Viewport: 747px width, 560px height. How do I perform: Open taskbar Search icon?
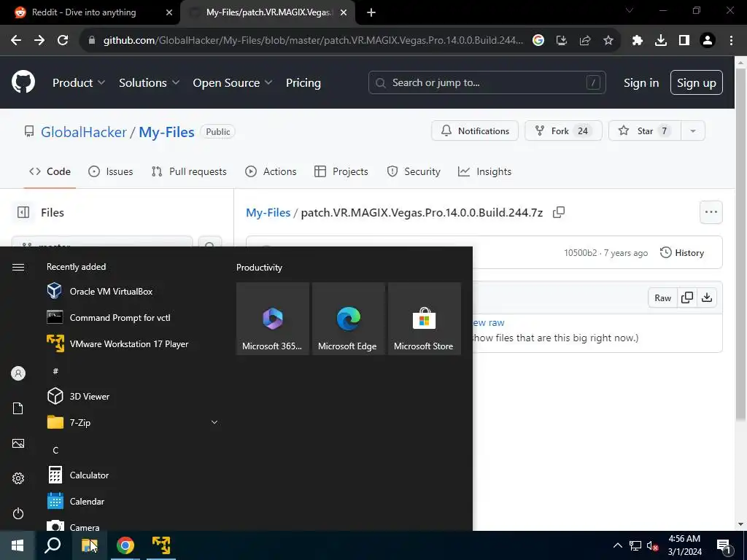53,545
